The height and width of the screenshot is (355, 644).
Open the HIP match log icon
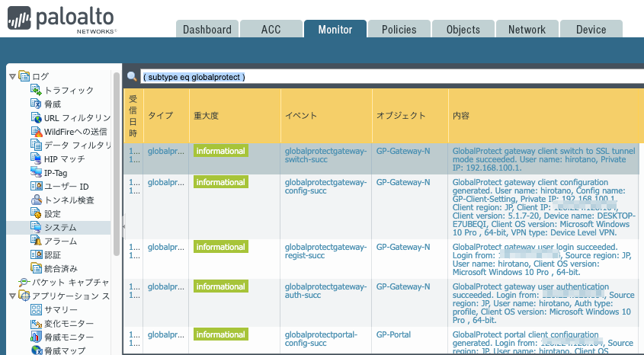click(36, 158)
